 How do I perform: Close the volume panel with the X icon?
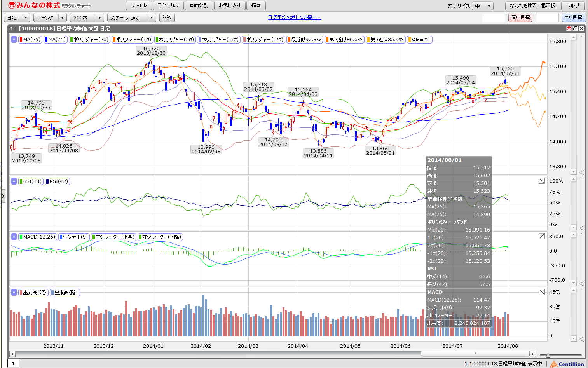click(542, 292)
